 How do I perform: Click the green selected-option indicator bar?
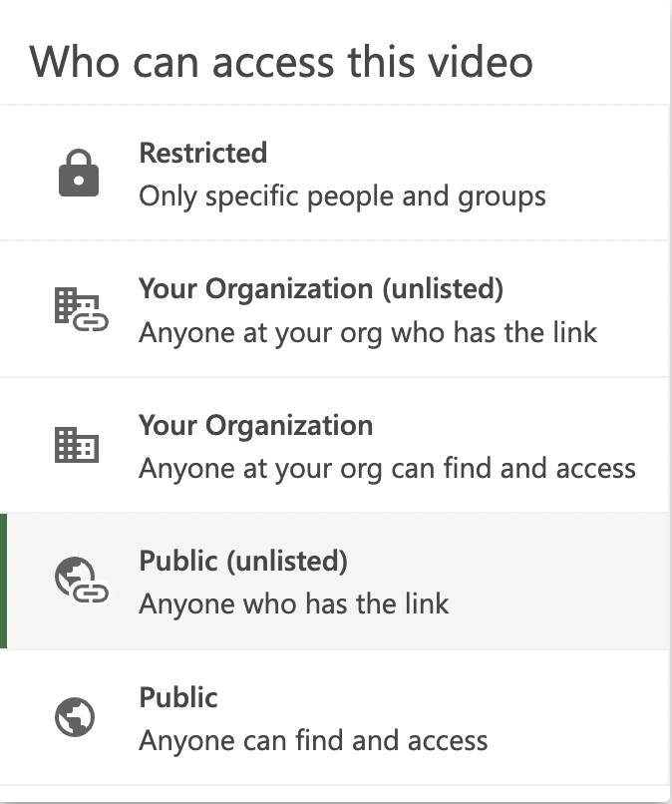tap(3, 581)
